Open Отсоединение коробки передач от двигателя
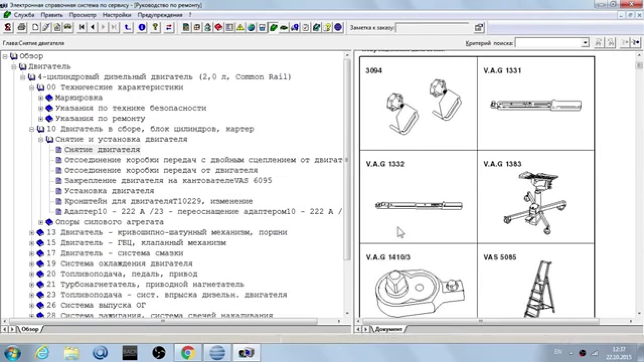This screenshot has width=644, height=362. tap(161, 170)
